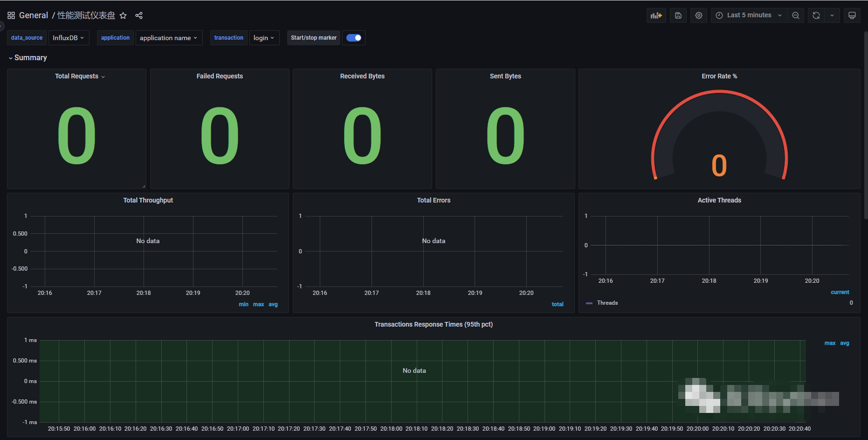
Task: Save the dashboard
Action: (x=678, y=15)
